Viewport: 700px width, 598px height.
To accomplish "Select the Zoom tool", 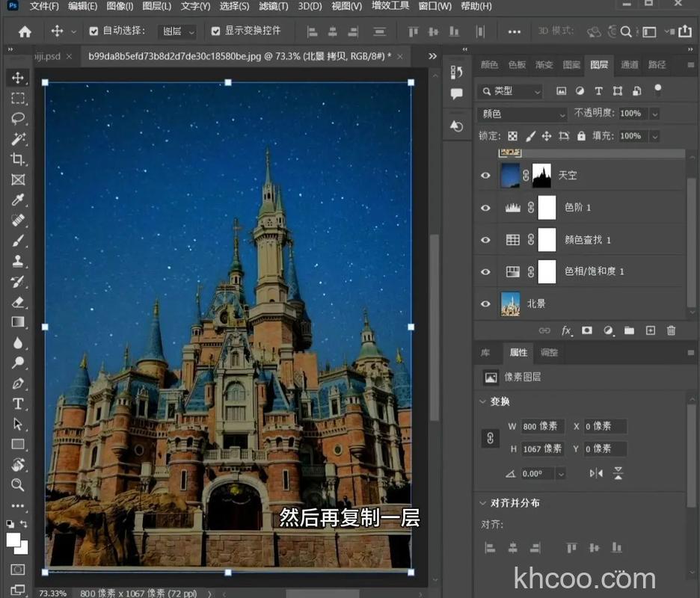I will [x=19, y=484].
